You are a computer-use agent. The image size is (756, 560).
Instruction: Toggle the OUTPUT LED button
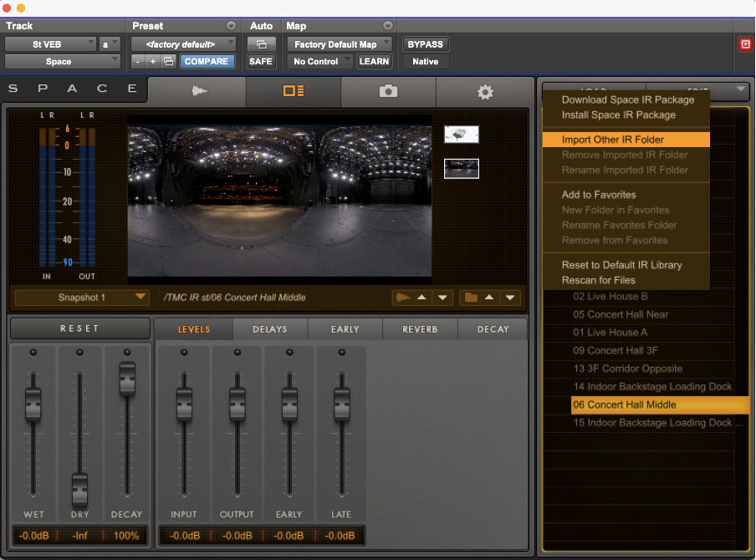click(x=238, y=353)
